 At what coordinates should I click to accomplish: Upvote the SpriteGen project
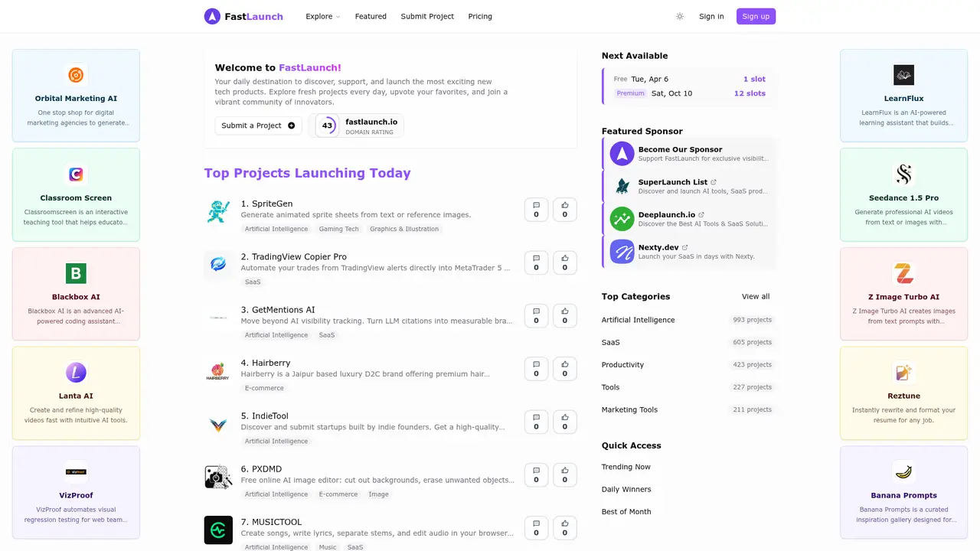click(x=565, y=210)
